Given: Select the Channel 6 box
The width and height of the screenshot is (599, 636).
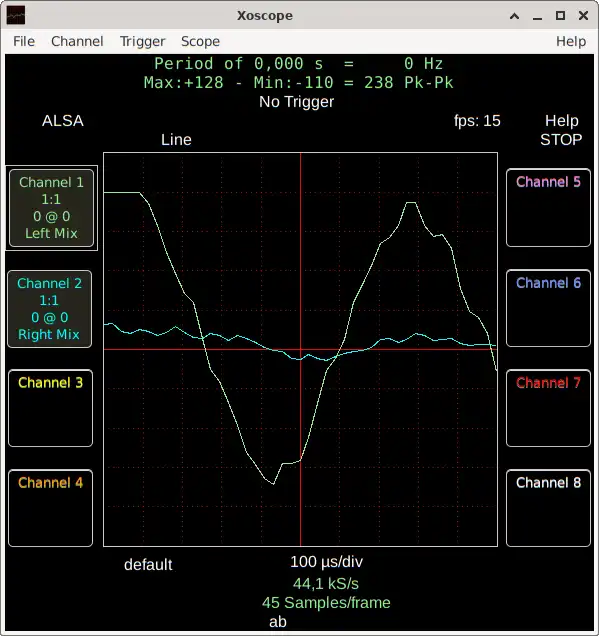Looking at the screenshot, I should (548, 308).
